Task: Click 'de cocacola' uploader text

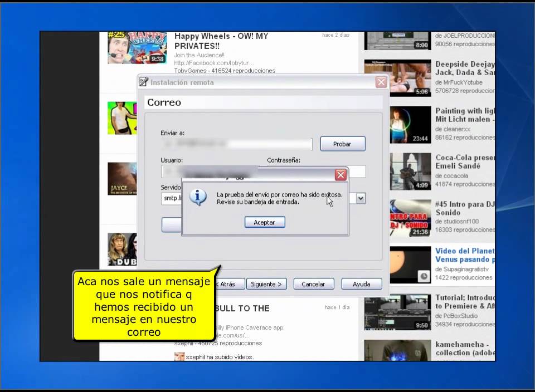Action: click(452, 176)
